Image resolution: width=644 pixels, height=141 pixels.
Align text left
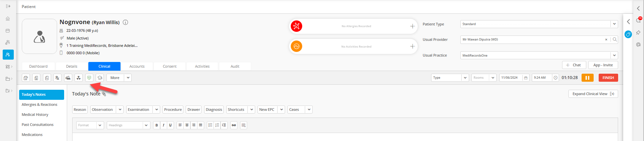click(180, 125)
